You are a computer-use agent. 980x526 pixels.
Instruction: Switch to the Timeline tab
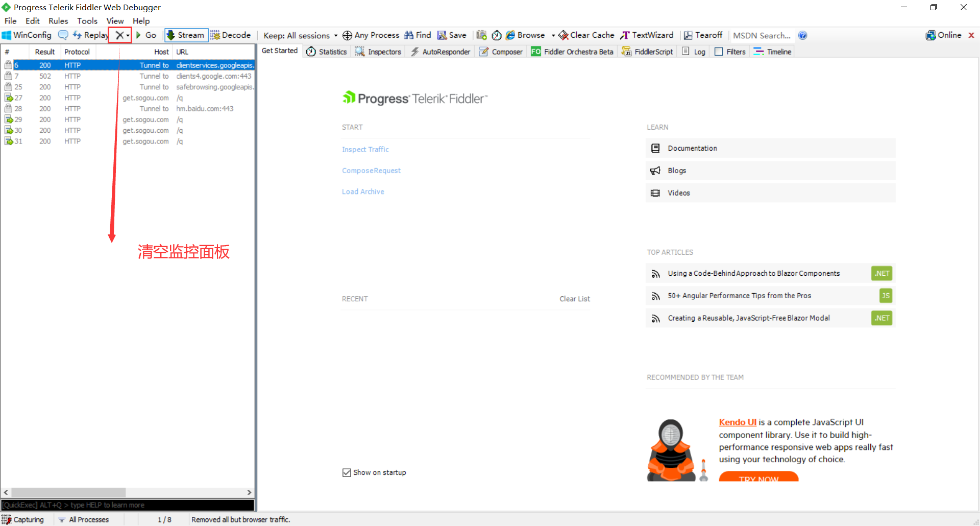(x=772, y=52)
